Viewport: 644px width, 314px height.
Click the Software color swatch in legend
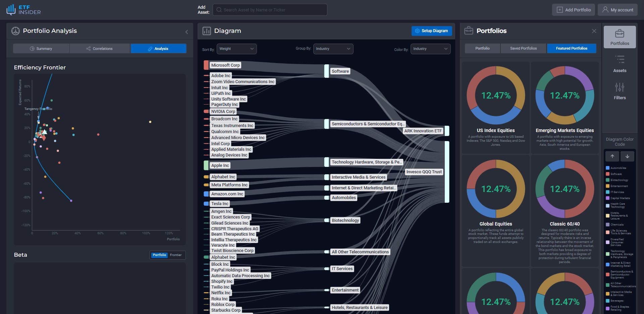pyautogui.click(x=607, y=174)
